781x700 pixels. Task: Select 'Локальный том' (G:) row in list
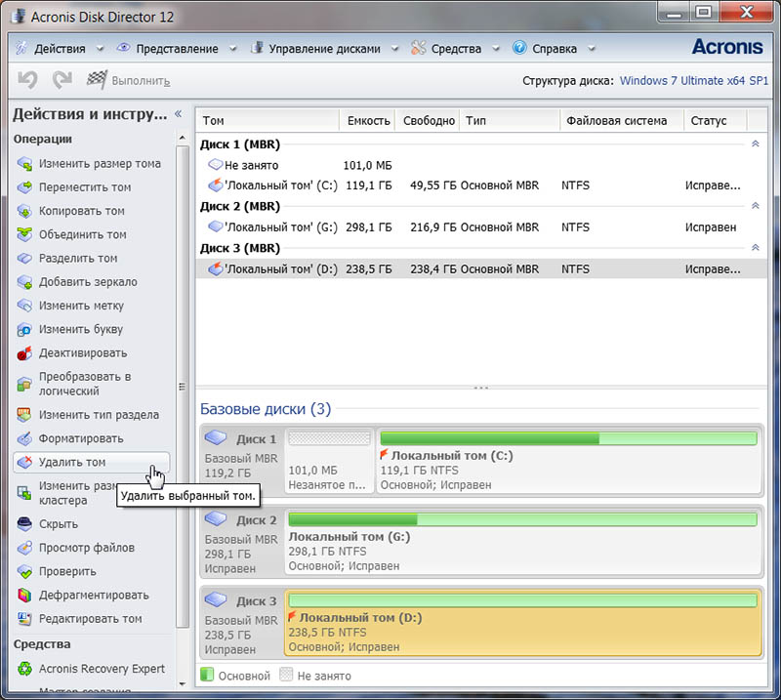(481, 227)
